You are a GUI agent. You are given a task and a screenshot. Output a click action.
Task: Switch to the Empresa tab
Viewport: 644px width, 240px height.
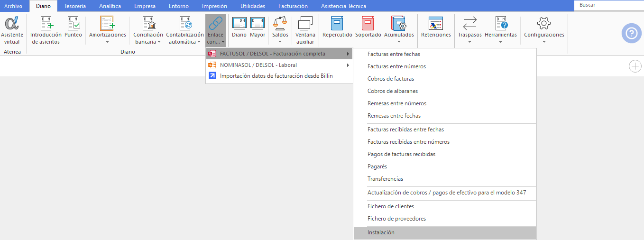click(145, 6)
